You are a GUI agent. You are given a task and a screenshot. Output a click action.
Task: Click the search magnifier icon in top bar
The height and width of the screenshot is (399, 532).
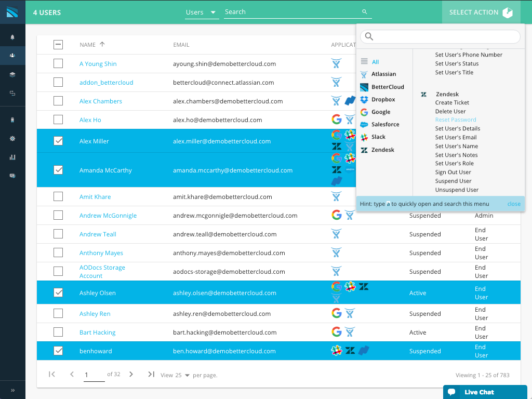[x=364, y=12]
